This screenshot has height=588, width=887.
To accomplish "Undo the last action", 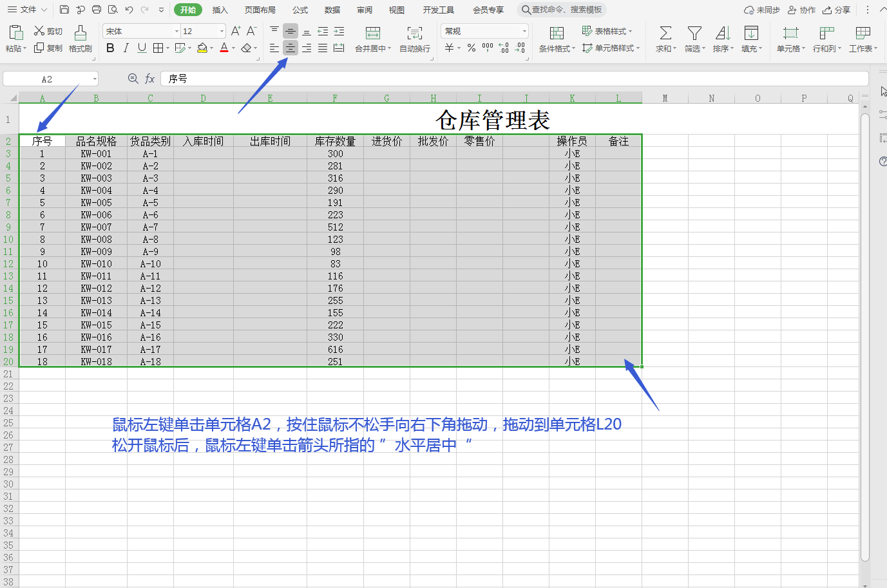I will [x=129, y=10].
